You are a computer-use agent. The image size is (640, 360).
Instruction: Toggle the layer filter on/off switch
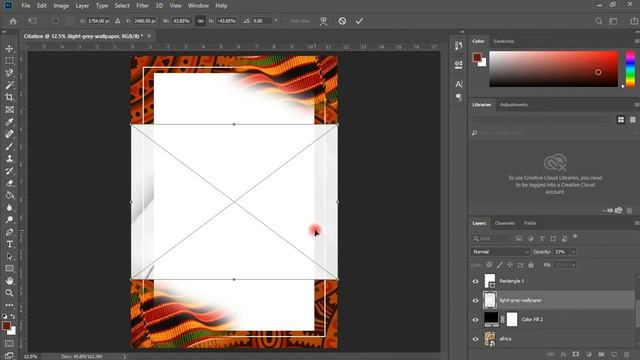(575, 236)
